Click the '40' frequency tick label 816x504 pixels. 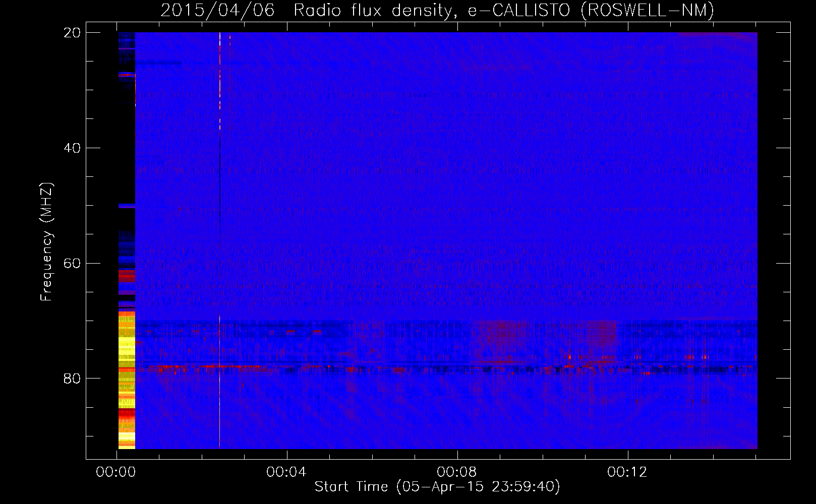pos(72,148)
